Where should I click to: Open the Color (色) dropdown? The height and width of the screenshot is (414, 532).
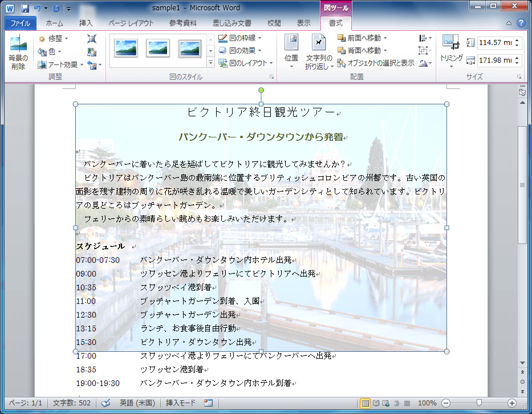coord(52,50)
